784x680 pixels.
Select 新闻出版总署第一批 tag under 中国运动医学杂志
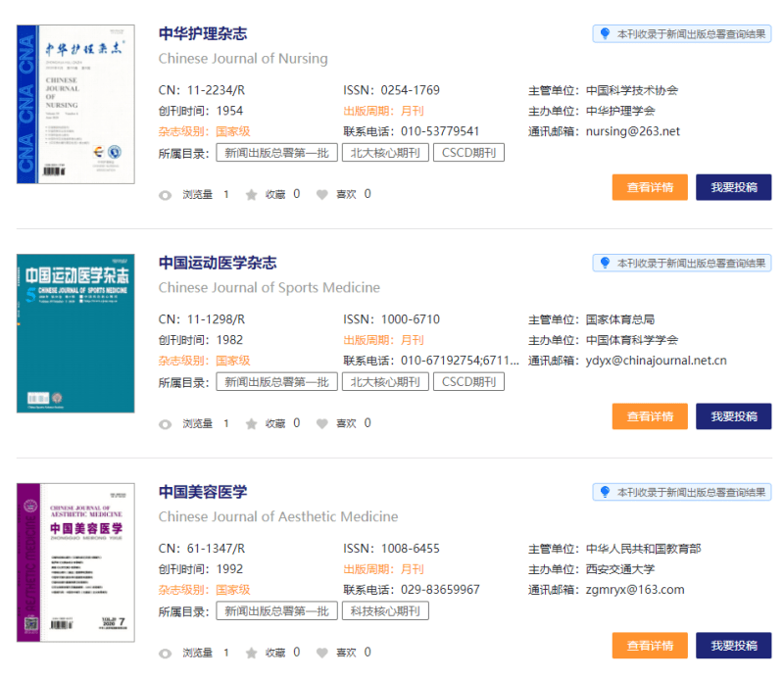pyautogui.click(x=276, y=381)
